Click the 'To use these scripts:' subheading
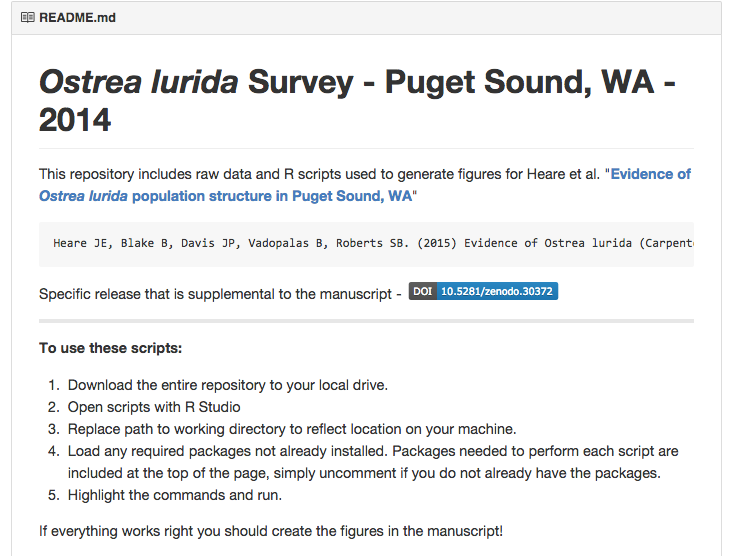This screenshot has width=735, height=556. coord(111,348)
